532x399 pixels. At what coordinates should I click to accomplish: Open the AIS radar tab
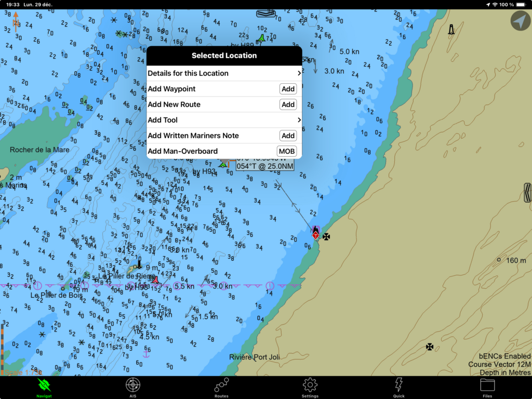[x=133, y=387]
